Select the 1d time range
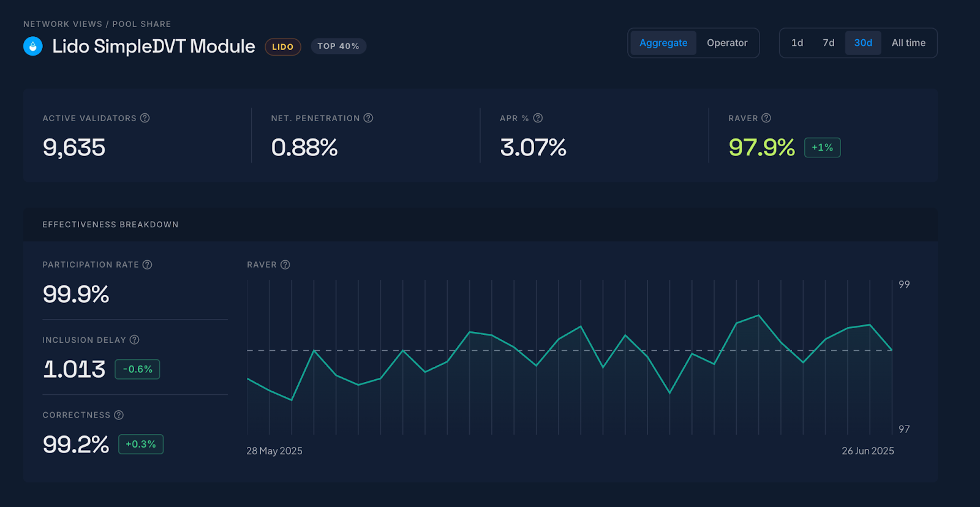Image resolution: width=980 pixels, height=507 pixels. point(797,43)
